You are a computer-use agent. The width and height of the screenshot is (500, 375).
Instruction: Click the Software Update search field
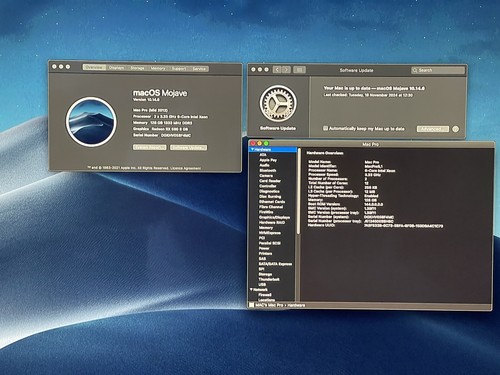[438, 70]
